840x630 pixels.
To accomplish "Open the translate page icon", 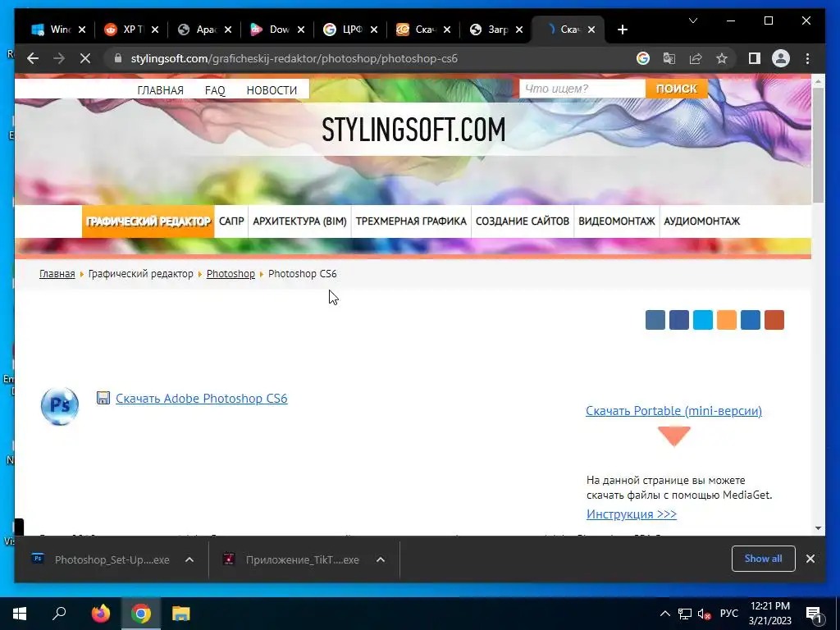I will pyautogui.click(x=669, y=58).
